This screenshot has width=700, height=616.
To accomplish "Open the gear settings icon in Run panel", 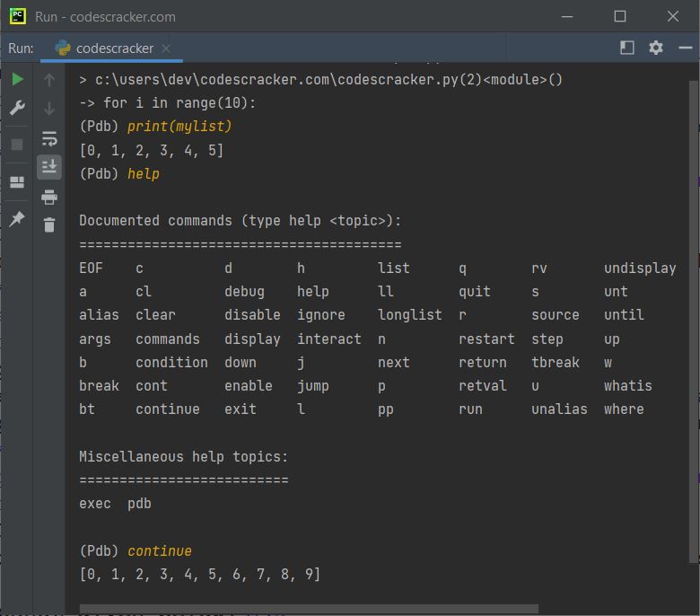I will [655, 48].
